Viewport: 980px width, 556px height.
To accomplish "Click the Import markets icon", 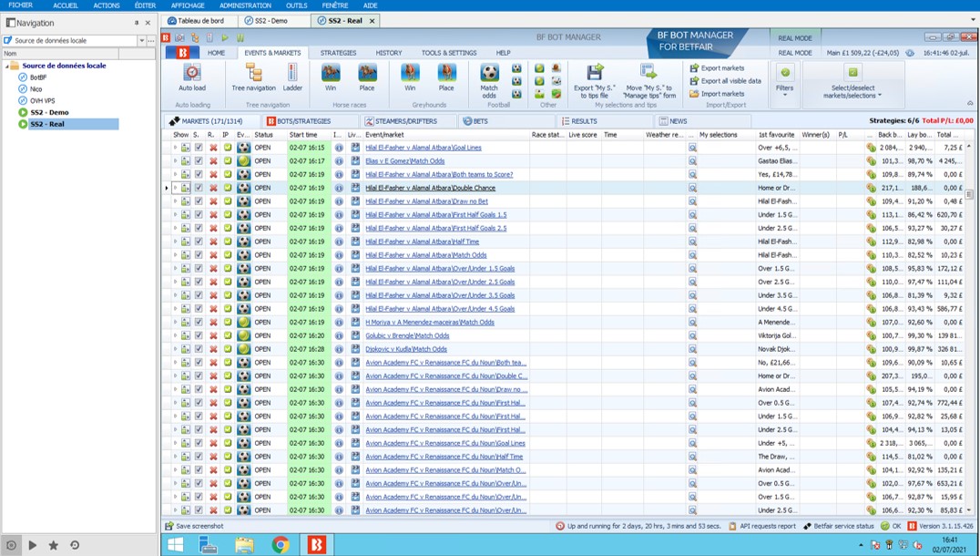I will (x=694, y=94).
